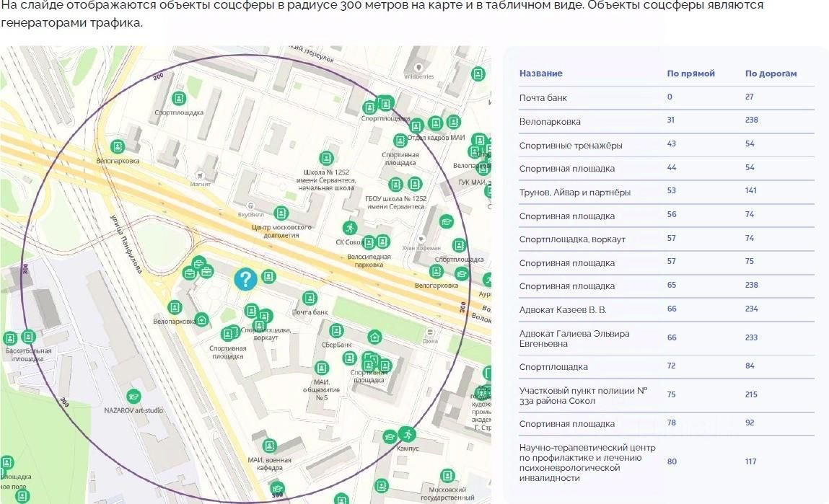Viewport: 829px width, 504px height.
Task: Select the graduation cap marker on the circle's bottom edge
Action: tap(277, 488)
